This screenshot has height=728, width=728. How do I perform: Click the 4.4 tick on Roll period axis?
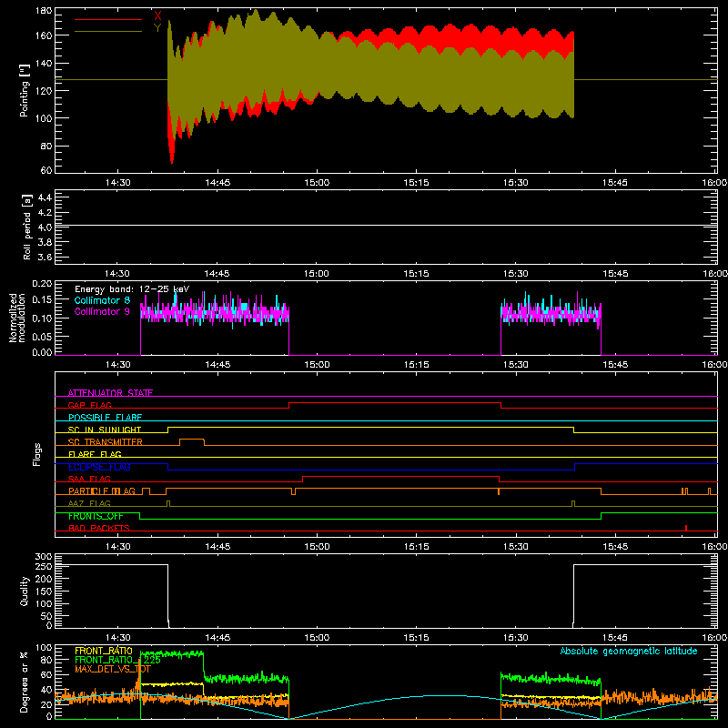point(45,197)
